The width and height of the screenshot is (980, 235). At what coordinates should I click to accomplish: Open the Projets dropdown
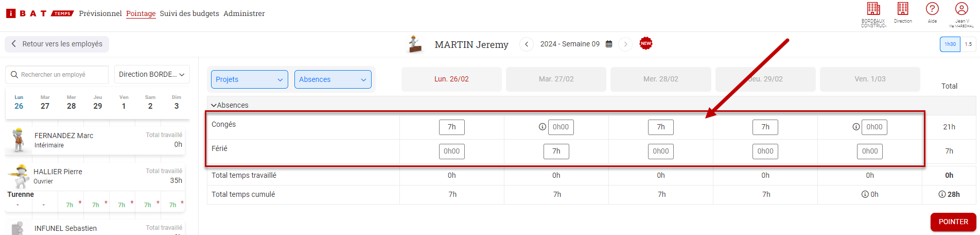point(250,79)
